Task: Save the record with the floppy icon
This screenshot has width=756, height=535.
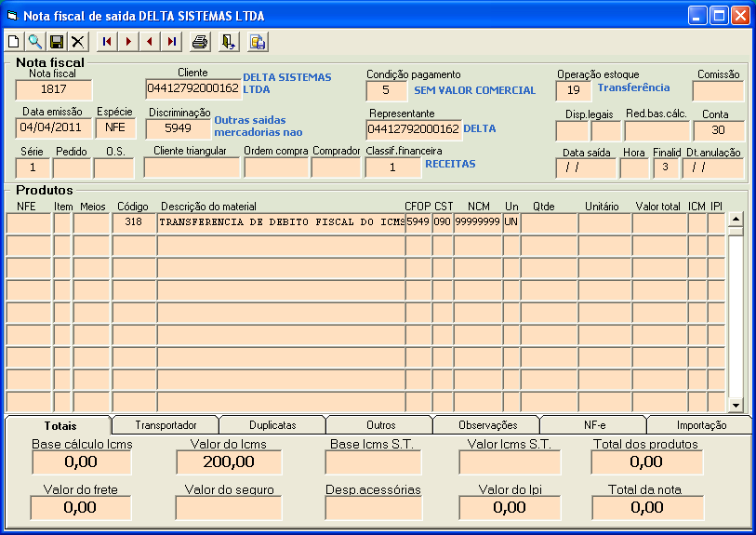Action: point(57,42)
